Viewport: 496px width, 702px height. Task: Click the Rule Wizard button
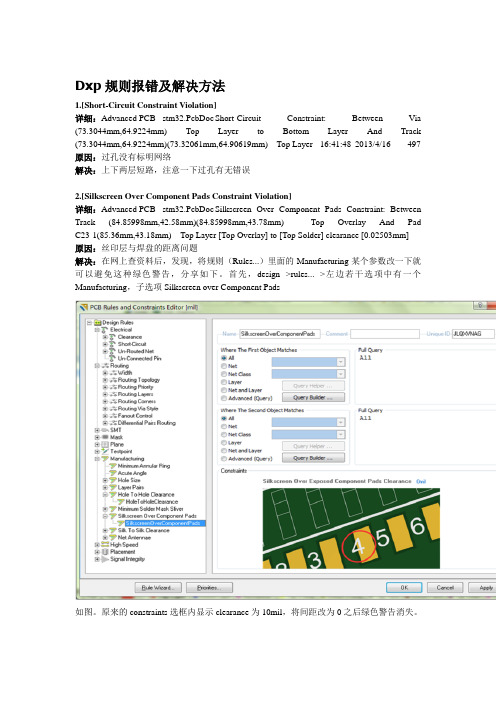point(158,587)
